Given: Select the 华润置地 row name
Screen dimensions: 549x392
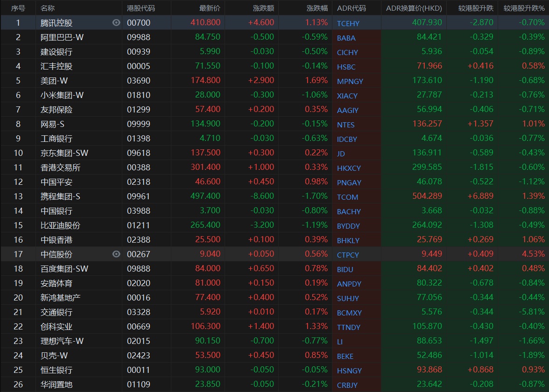Looking at the screenshot, I should (x=56, y=385).
